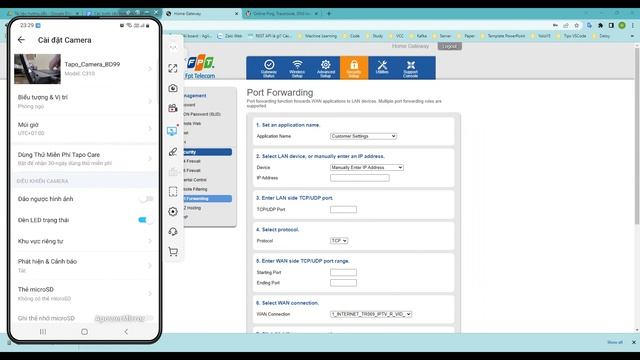This screenshot has height=360, width=640.
Task: Click the Chrome profile avatar
Action: coord(622,25)
